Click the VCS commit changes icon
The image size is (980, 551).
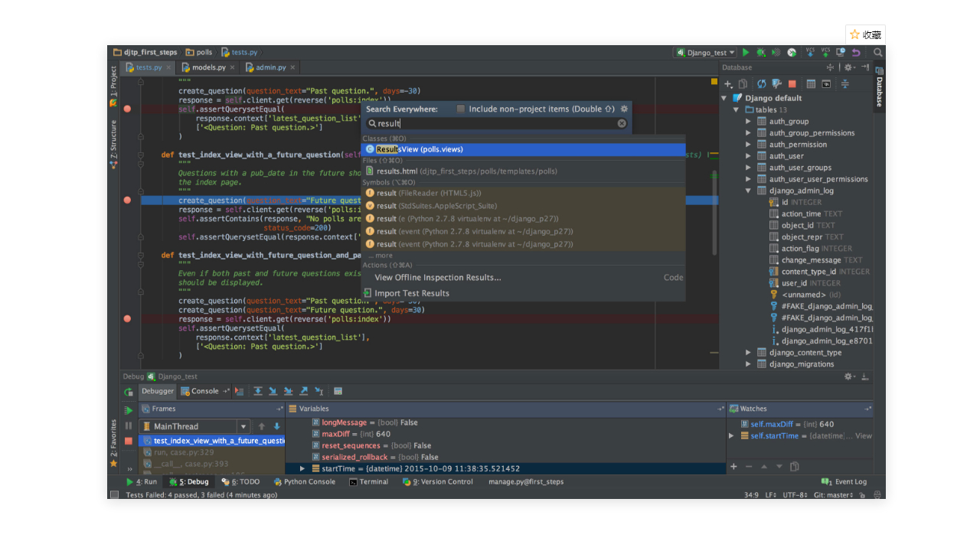(x=825, y=52)
